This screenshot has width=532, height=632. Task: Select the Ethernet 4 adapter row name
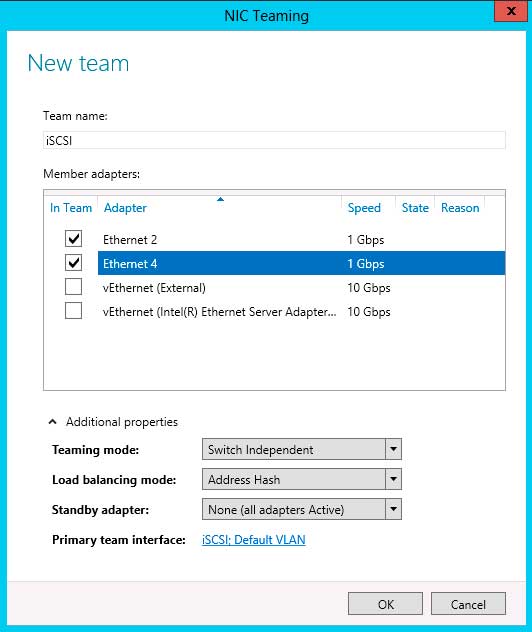130,264
